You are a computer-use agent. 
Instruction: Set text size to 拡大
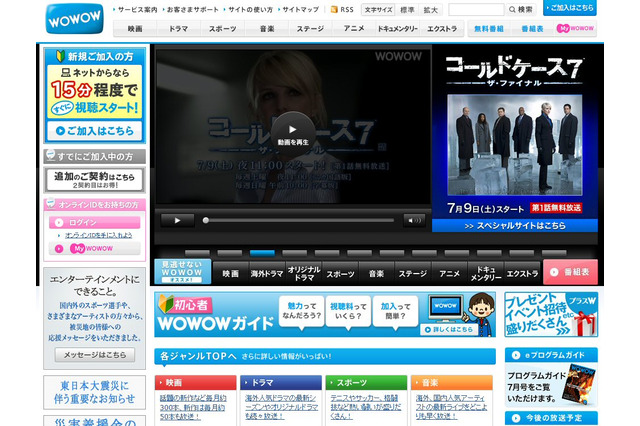click(431, 9)
